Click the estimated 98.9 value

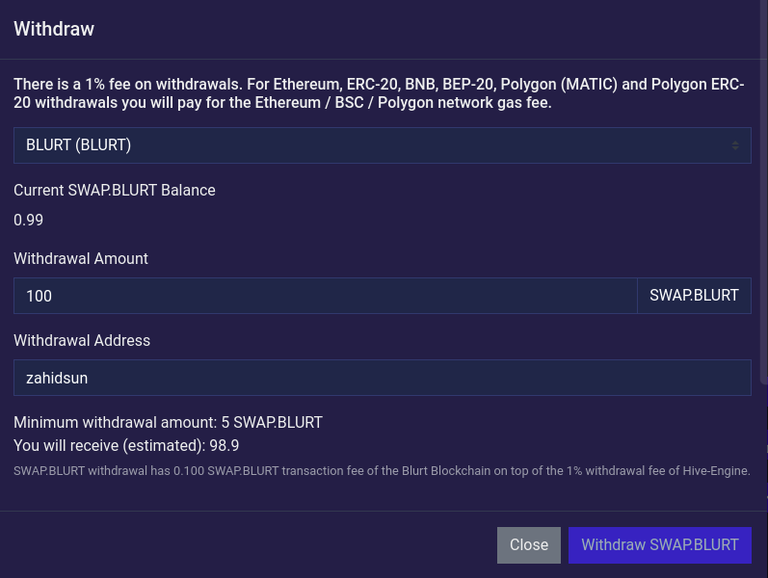[x=224, y=445]
